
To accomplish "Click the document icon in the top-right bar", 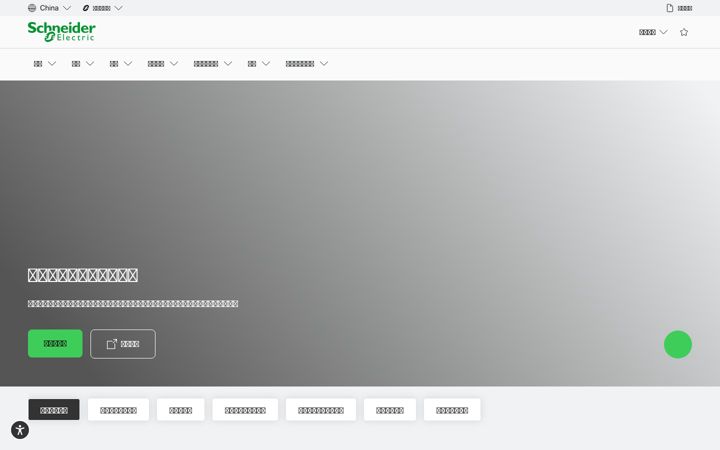I will pos(670,8).
